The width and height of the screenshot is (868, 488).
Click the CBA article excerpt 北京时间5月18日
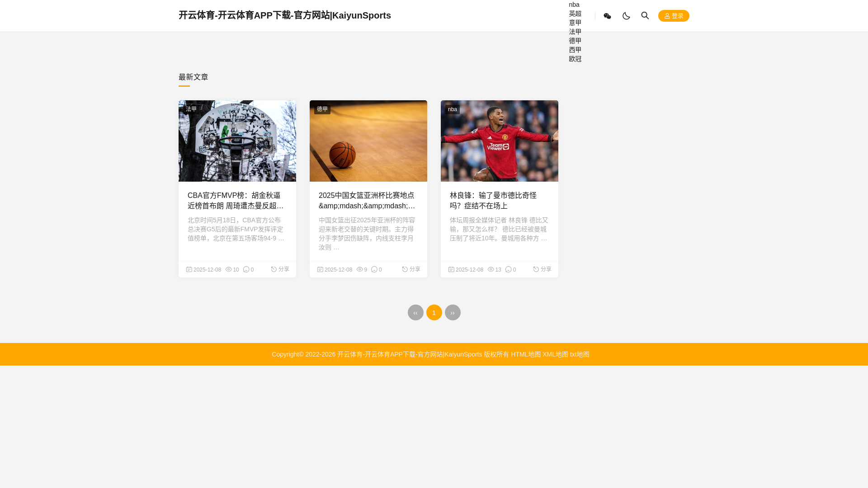point(236,229)
